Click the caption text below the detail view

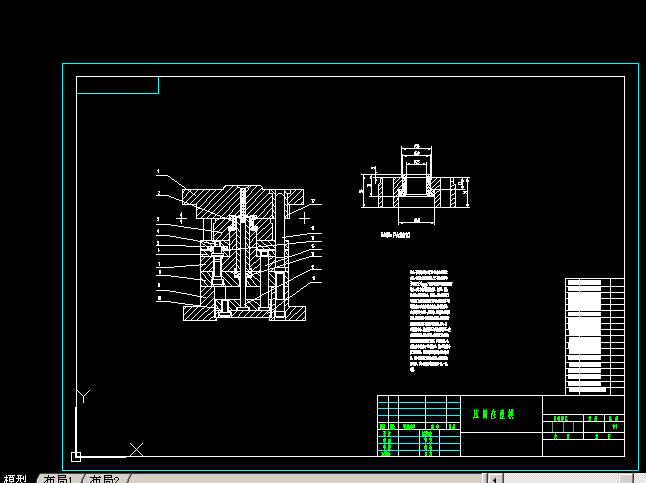pos(395,236)
